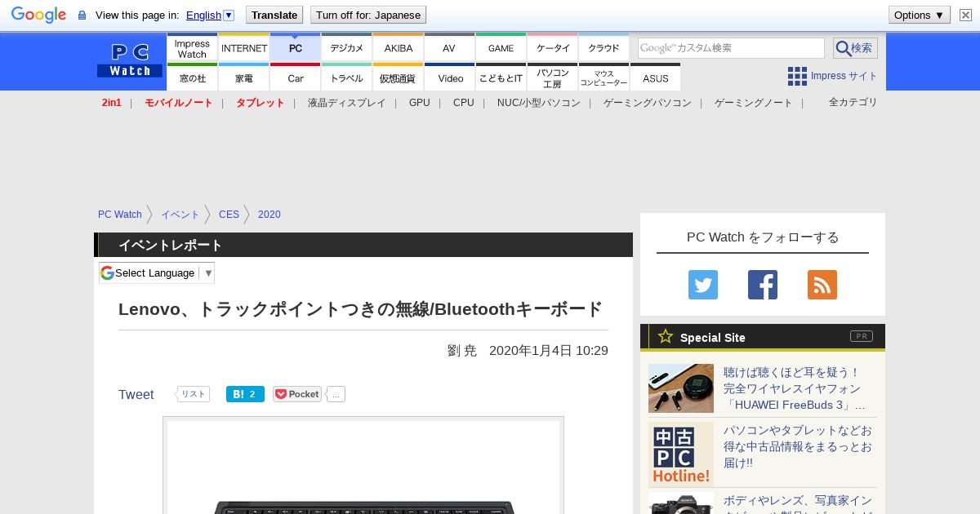Open the マウスコンピューター tab

tap(604, 78)
